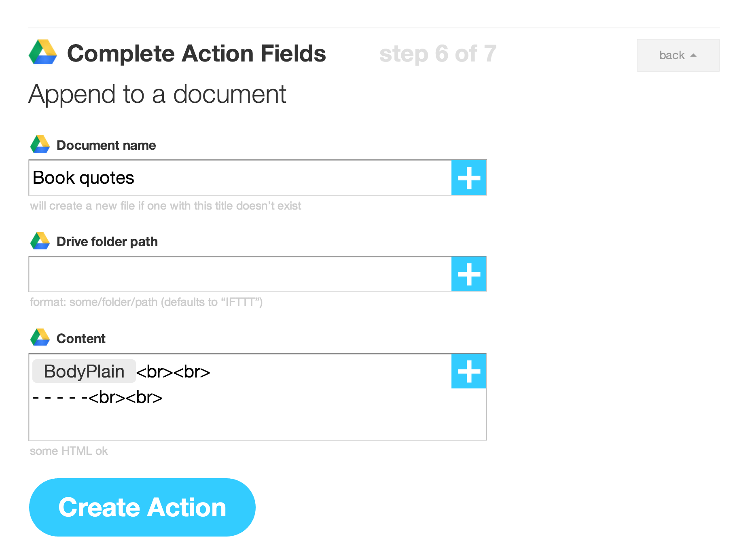Open the ingredient picker for Drive folder path
The height and width of the screenshot is (560, 750).
tap(468, 274)
